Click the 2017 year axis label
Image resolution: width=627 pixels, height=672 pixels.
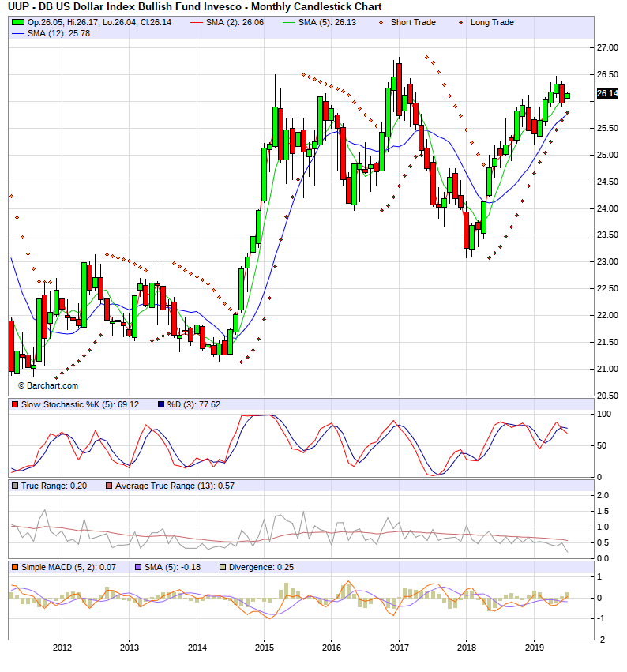[400, 648]
